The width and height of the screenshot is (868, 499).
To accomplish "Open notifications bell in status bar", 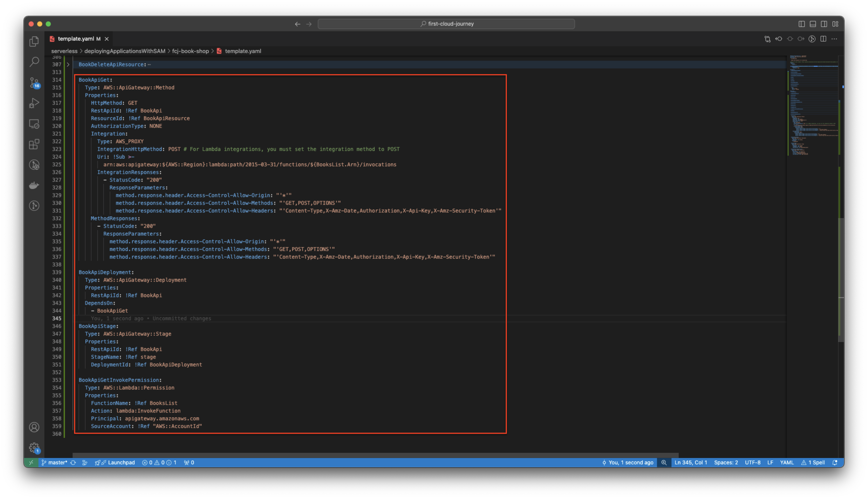I will point(835,462).
